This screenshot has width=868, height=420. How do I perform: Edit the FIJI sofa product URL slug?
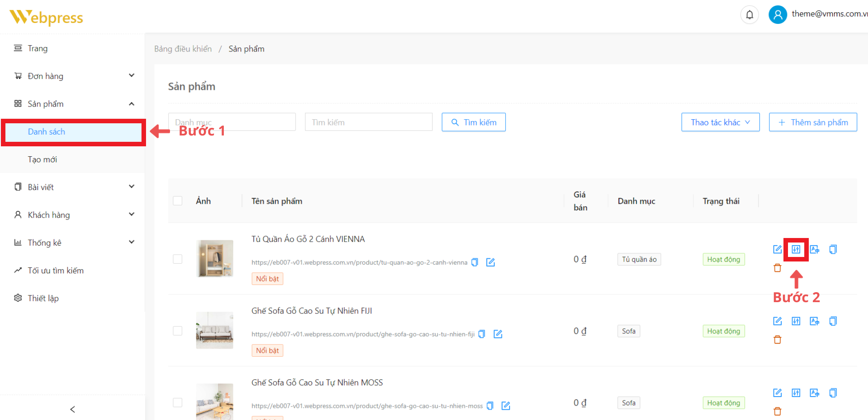(498, 334)
